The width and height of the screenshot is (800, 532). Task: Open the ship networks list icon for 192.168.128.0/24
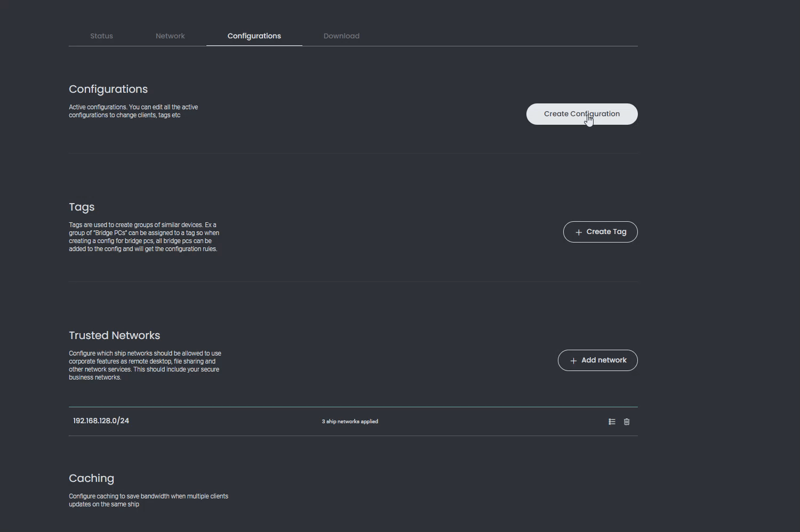click(612, 422)
